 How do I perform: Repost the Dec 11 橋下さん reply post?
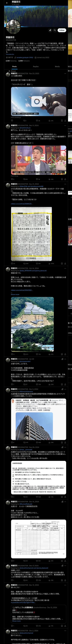tap(25, 179)
